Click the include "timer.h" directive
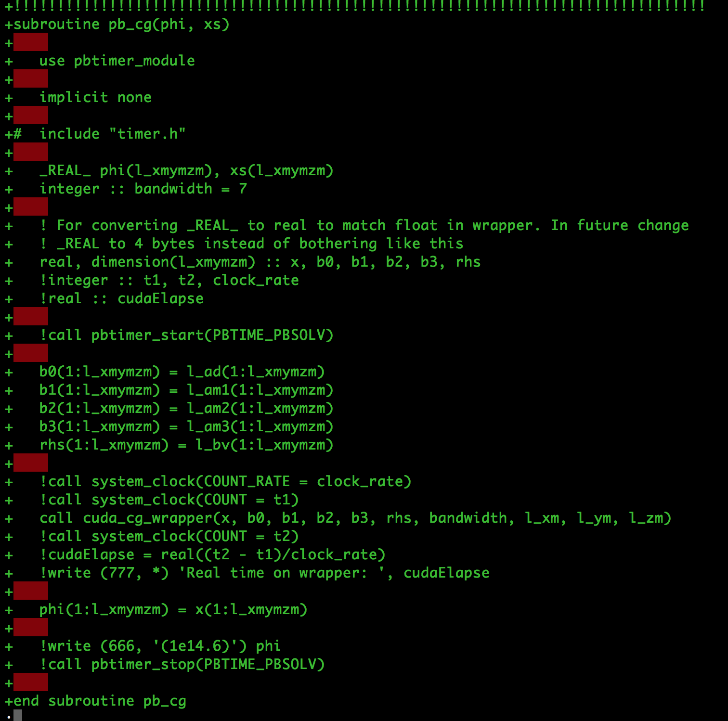Screen dimensions: 728x721 (x=112, y=134)
